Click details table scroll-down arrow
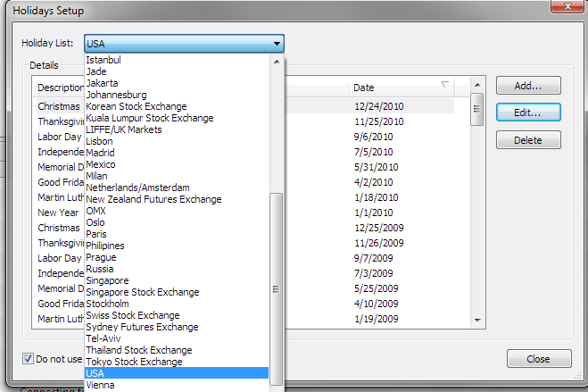Viewport: 588px width, 392px height. pyautogui.click(x=477, y=321)
